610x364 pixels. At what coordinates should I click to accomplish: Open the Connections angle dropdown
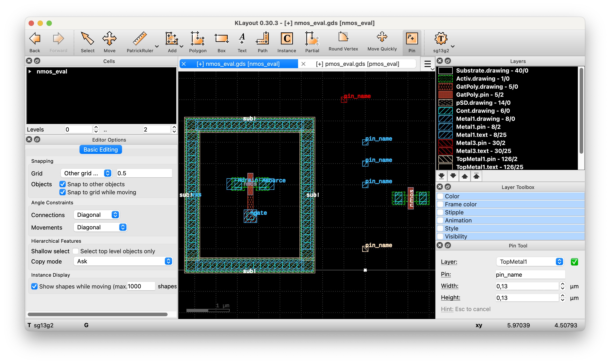[97, 215]
